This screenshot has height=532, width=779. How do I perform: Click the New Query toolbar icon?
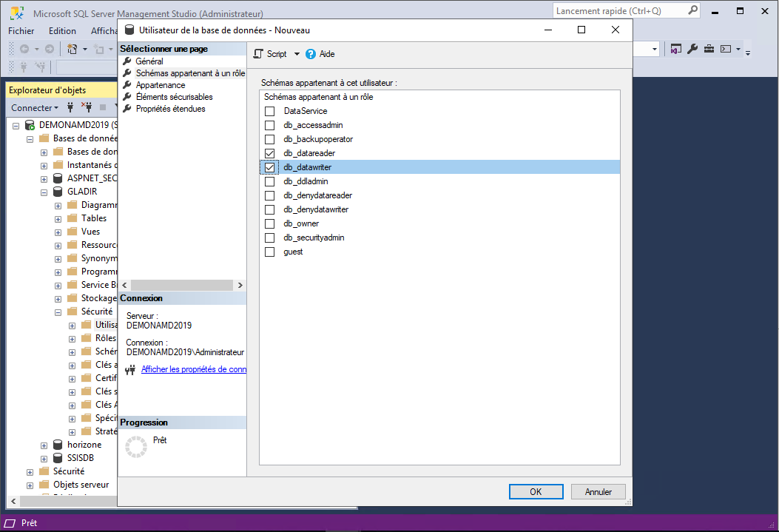(x=72, y=49)
